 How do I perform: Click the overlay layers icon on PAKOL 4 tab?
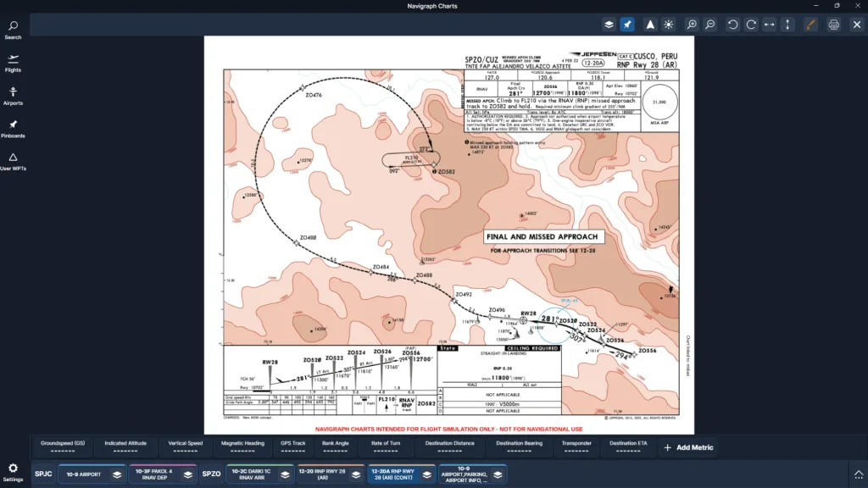click(x=187, y=474)
